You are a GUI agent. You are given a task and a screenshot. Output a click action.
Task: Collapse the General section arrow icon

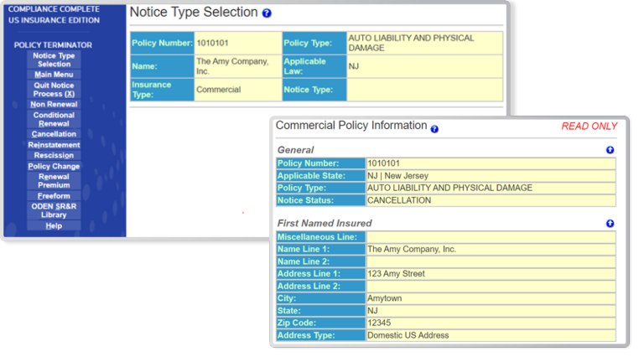tap(610, 150)
